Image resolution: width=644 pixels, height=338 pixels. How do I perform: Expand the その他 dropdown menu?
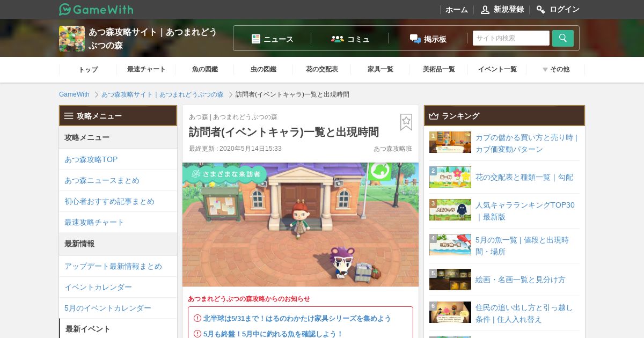coord(555,69)
